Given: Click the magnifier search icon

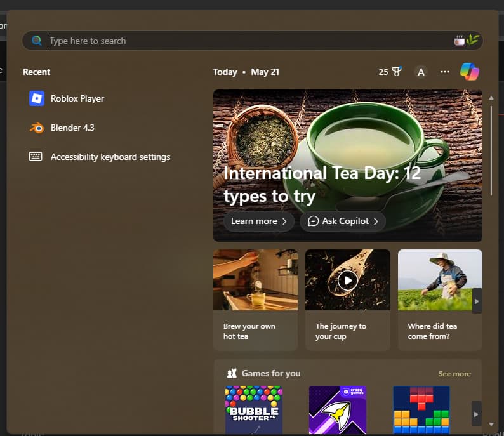Looking at the screenshot, I should (37, 41).
